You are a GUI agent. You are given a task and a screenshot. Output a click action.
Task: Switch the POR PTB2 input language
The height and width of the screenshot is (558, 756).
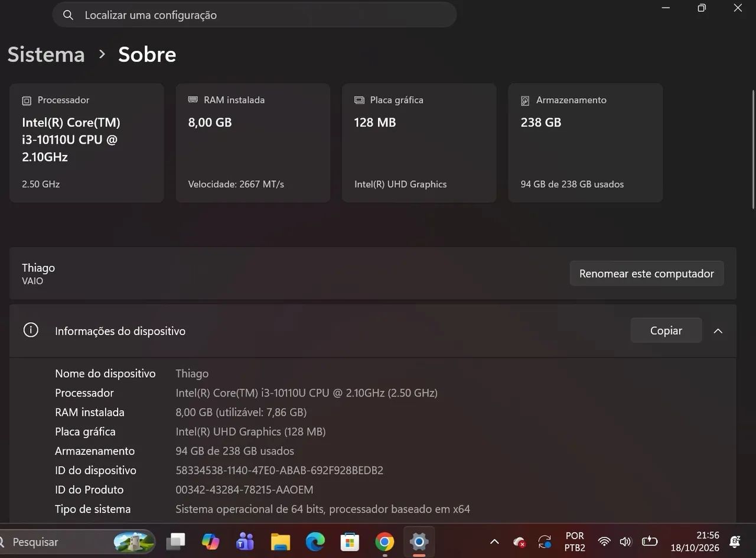click(575, 541)
